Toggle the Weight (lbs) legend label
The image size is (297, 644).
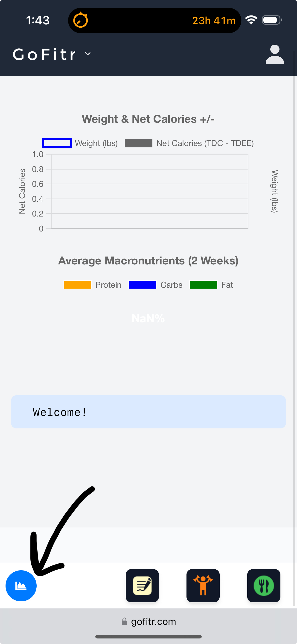pyautogui.click(x=96, y=143)
